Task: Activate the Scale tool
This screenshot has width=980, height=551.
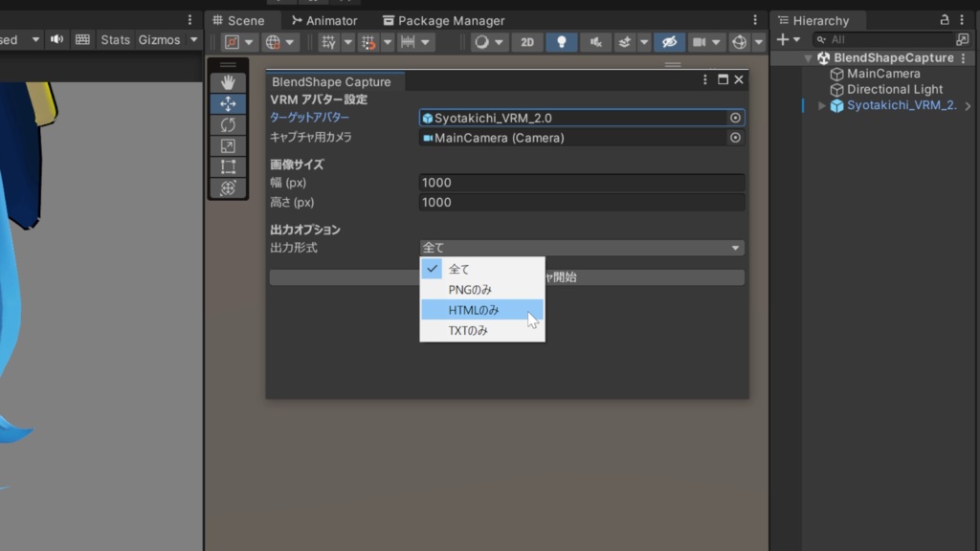Action: click(x=228, y=145)
